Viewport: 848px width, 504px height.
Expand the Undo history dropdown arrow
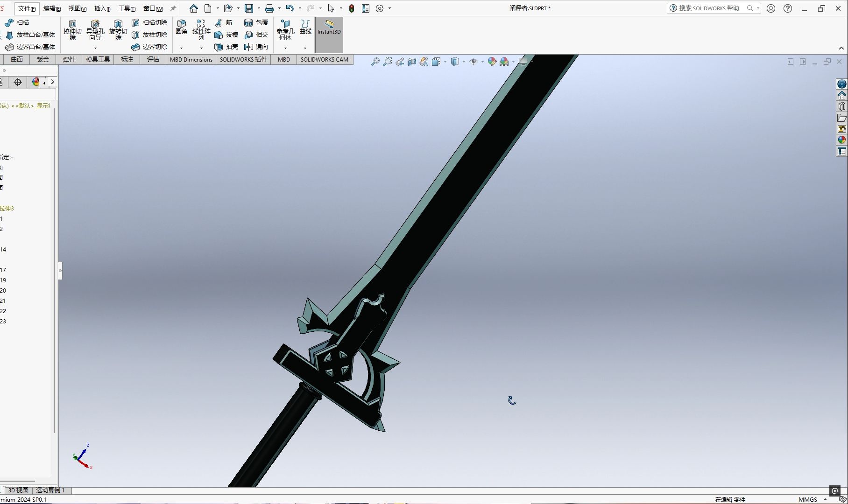pyautogui.click(x=300, y=8)
